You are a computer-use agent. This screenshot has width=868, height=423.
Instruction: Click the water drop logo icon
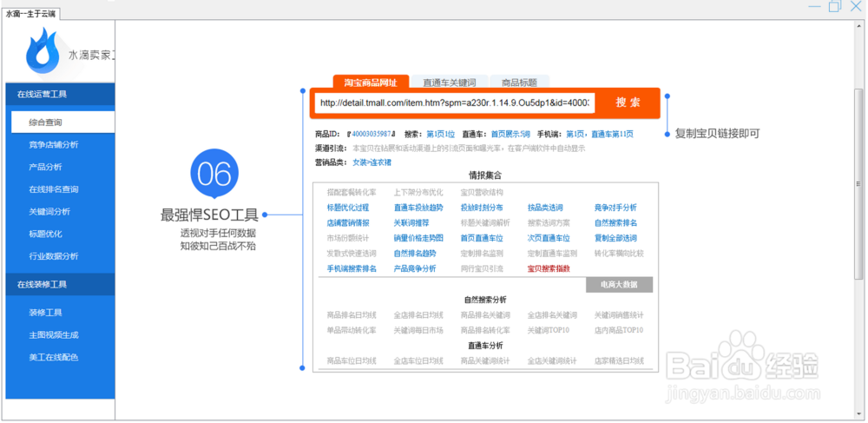click(43, 49)
